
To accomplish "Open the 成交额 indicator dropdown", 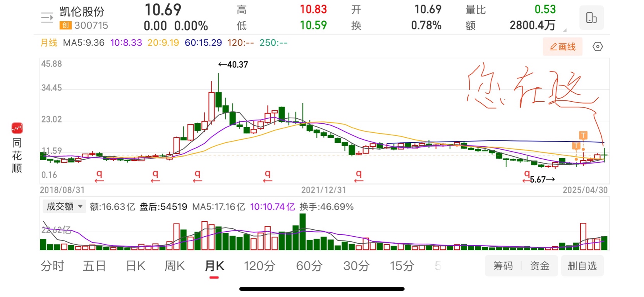I will [64, 207].
